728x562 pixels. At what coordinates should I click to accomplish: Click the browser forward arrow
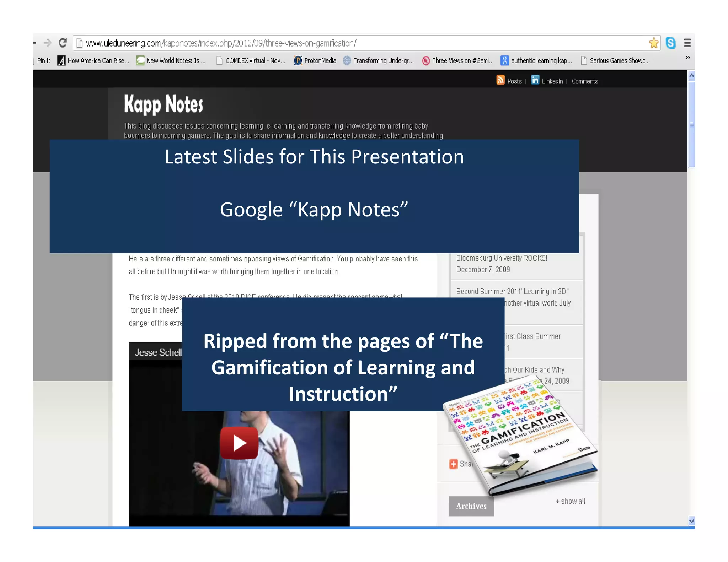[x=47, y=43]
